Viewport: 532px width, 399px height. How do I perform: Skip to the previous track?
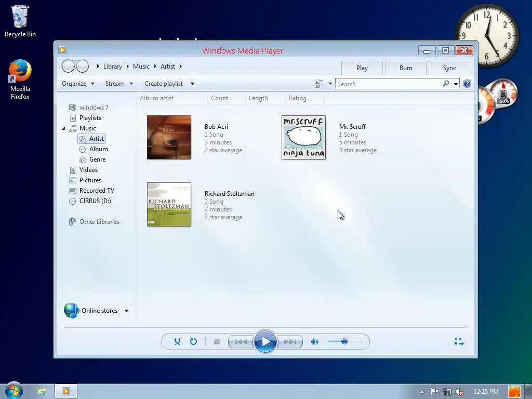241,342
